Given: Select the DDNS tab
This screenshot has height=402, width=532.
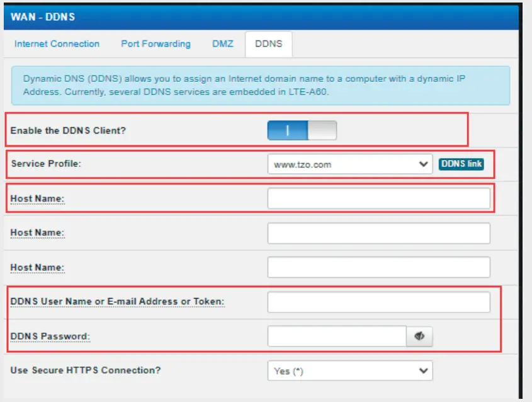Looking at the screenshot, I should 268,44.
